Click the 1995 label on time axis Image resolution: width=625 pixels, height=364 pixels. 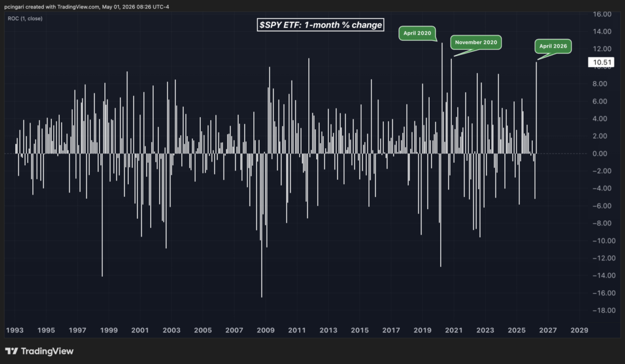click(x=46, y=330)
